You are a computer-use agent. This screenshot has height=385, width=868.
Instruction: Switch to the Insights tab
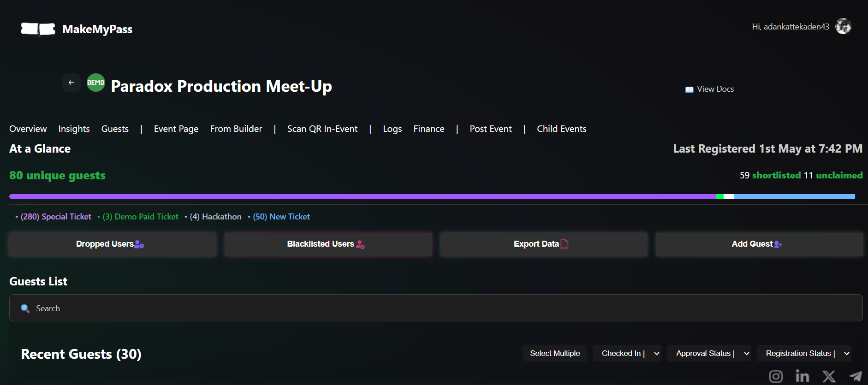74,129
